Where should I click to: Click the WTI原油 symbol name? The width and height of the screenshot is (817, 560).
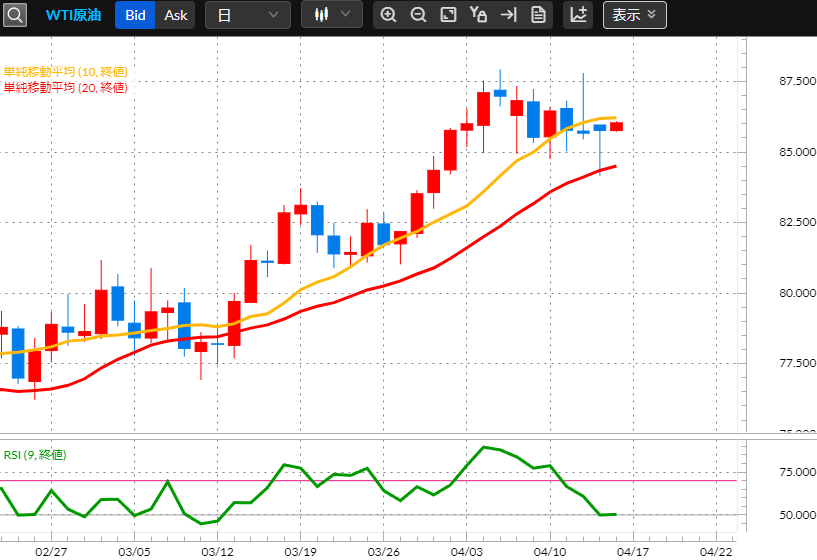73,15
